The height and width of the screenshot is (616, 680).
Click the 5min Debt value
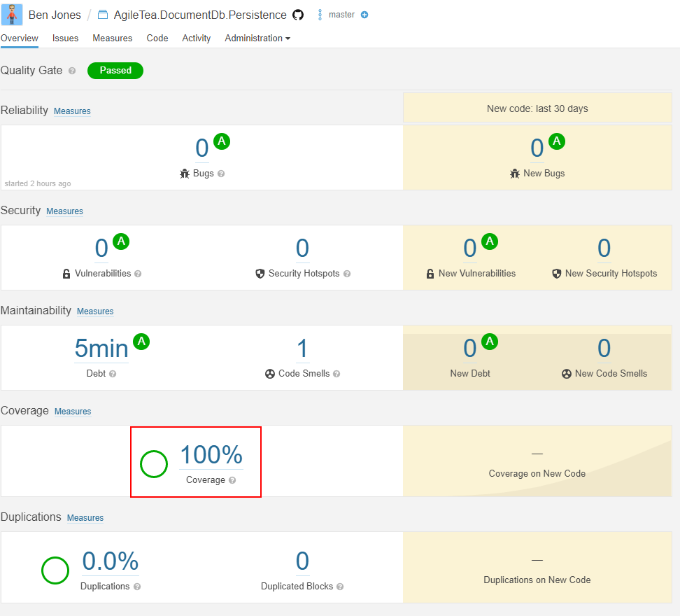coord(101,349)
